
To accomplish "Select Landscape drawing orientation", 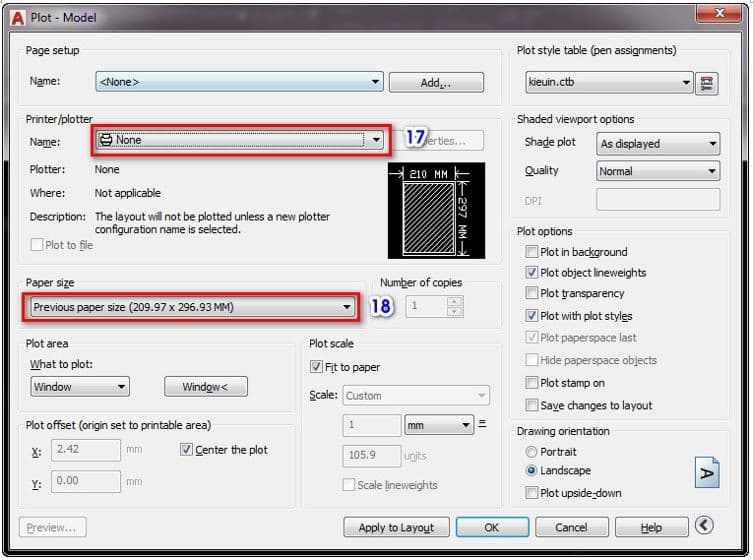I will coord(531,470).
